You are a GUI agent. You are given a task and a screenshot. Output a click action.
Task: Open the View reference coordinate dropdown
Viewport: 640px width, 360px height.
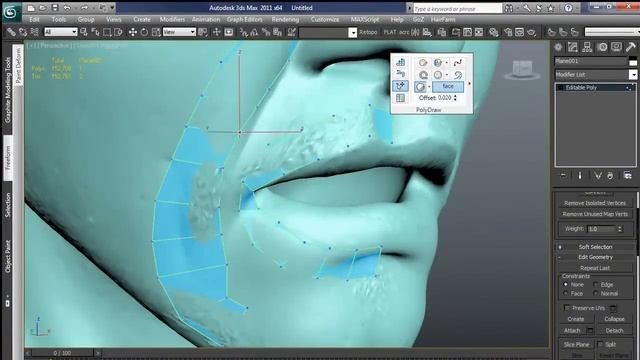(x=179, y=32)
